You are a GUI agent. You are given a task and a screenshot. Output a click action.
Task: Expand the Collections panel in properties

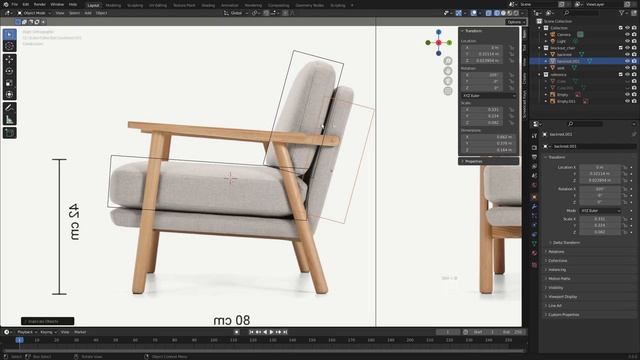(557, 261)
